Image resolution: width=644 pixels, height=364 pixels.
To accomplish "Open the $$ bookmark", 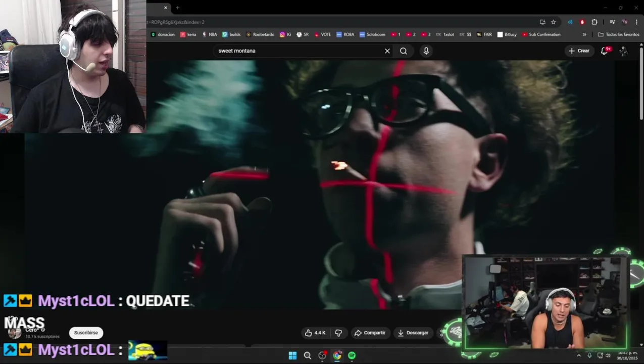I will tap(466, 34).
